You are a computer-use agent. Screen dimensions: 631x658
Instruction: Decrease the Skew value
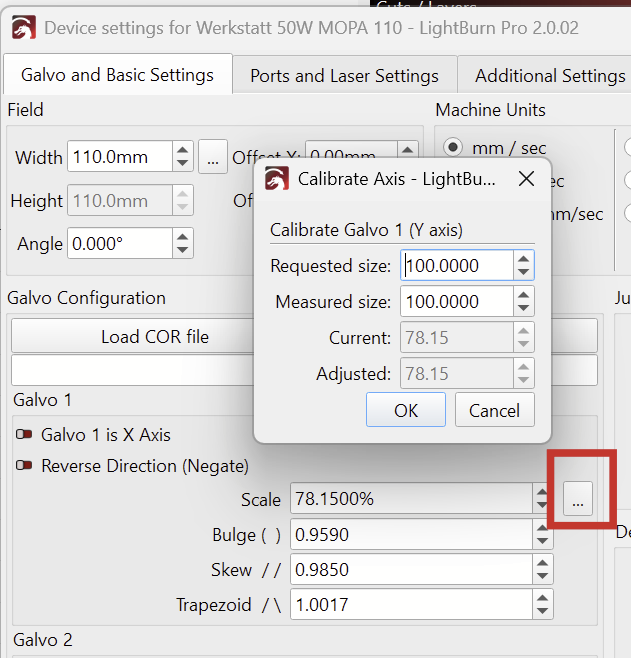(x=542, y=576)
